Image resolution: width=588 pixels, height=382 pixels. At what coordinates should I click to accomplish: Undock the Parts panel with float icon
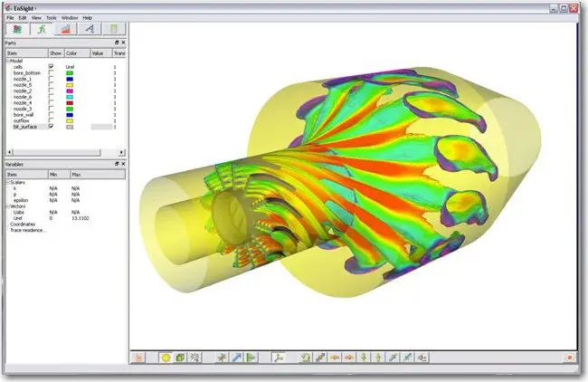[117, 43]
